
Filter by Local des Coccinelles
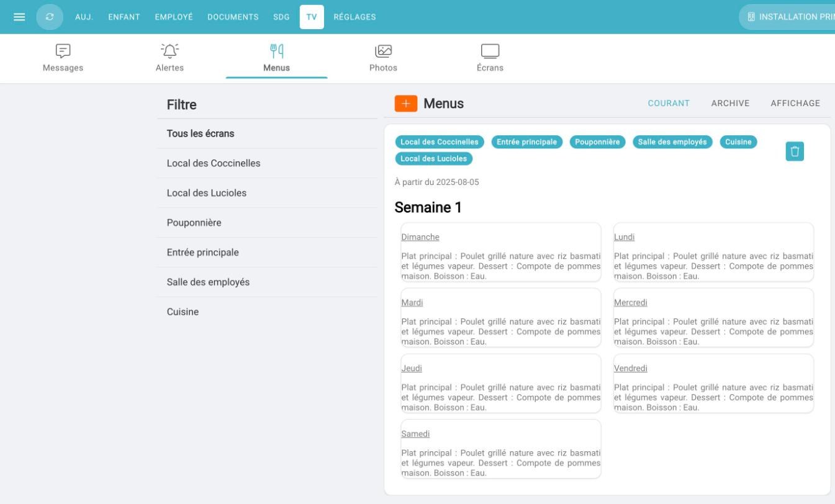click(268, 163)
